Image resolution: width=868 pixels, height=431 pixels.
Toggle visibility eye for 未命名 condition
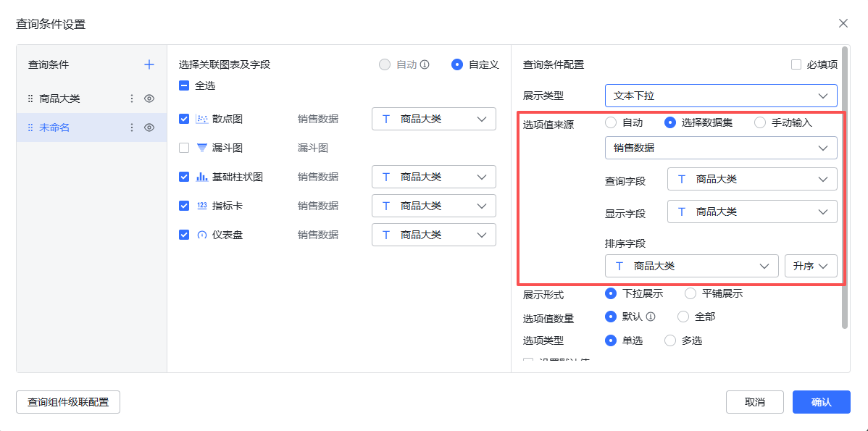pos(149,127)
